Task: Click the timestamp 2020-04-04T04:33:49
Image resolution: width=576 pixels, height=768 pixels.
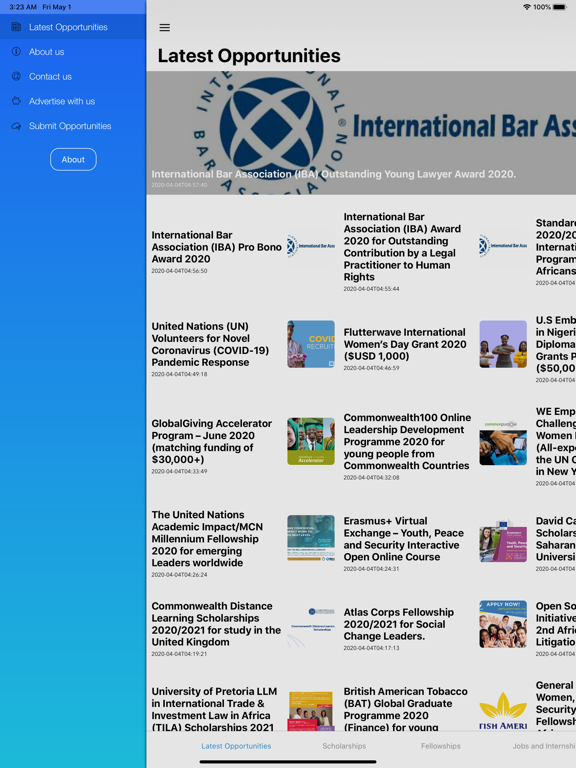Action: pyautogui.click(x=179, y=471)
